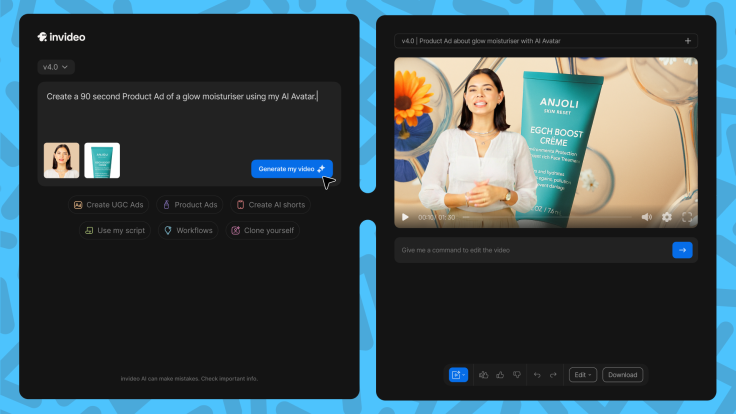Image resolution: width=736 pixels, height=414 pixels.
Task: Undo the last change
Action: pyautogui.click(x=537, y=375)
